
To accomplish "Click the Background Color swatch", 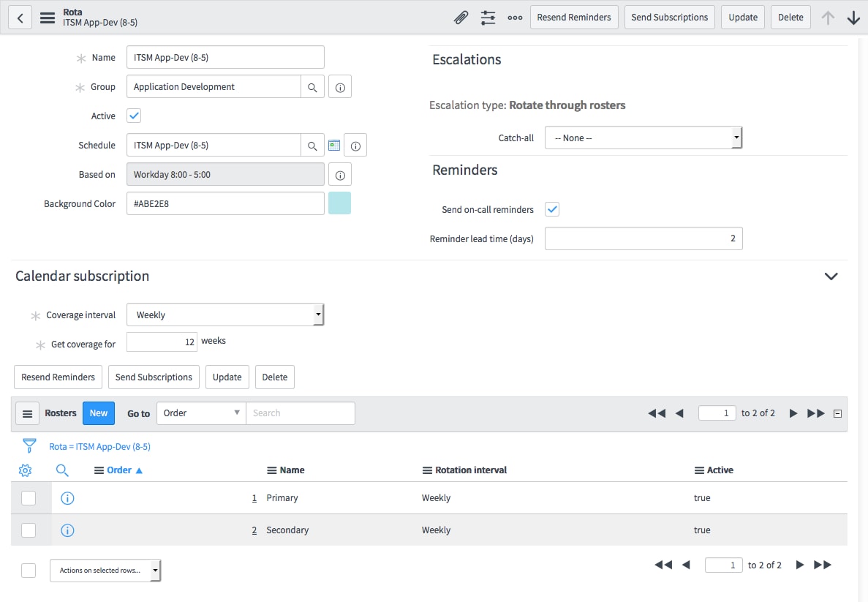I will [339, 203].
